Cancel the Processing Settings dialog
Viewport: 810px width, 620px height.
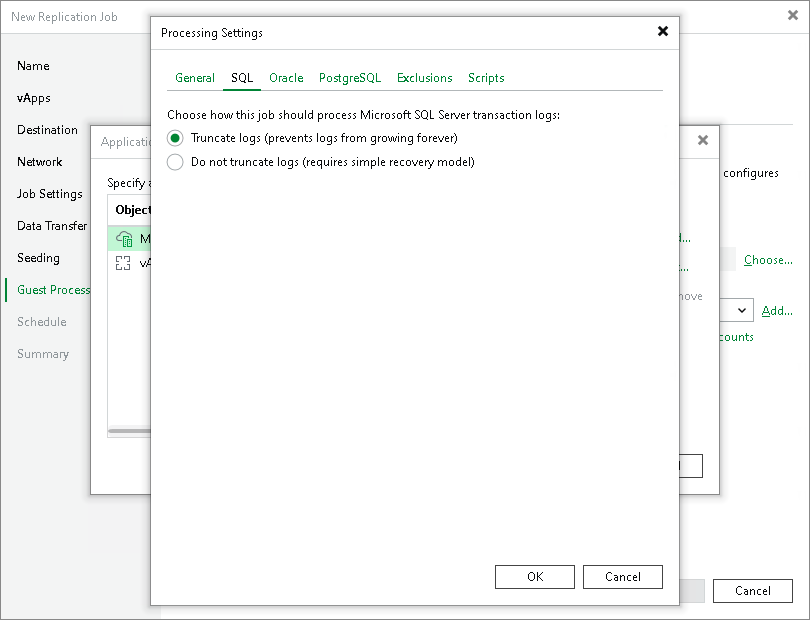click(x=622, y=577)
